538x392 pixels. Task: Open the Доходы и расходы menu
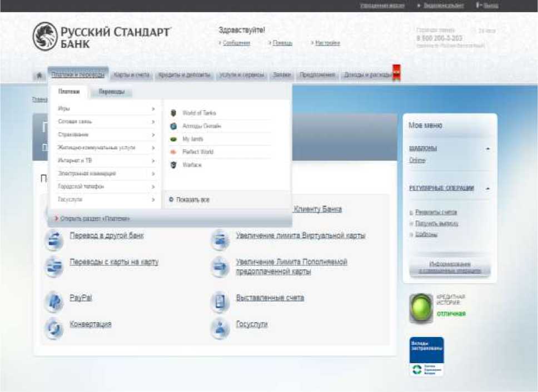click(x=368, y=75)
